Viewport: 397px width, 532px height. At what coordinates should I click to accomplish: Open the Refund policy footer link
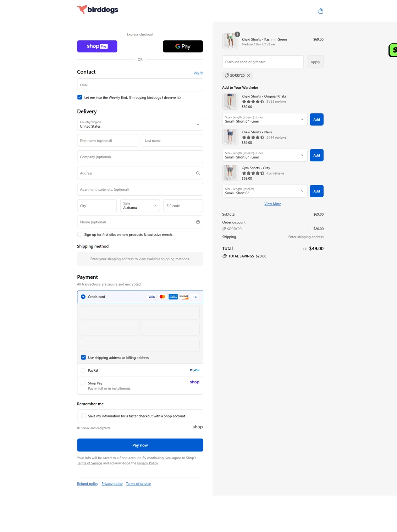click(88, 484)
